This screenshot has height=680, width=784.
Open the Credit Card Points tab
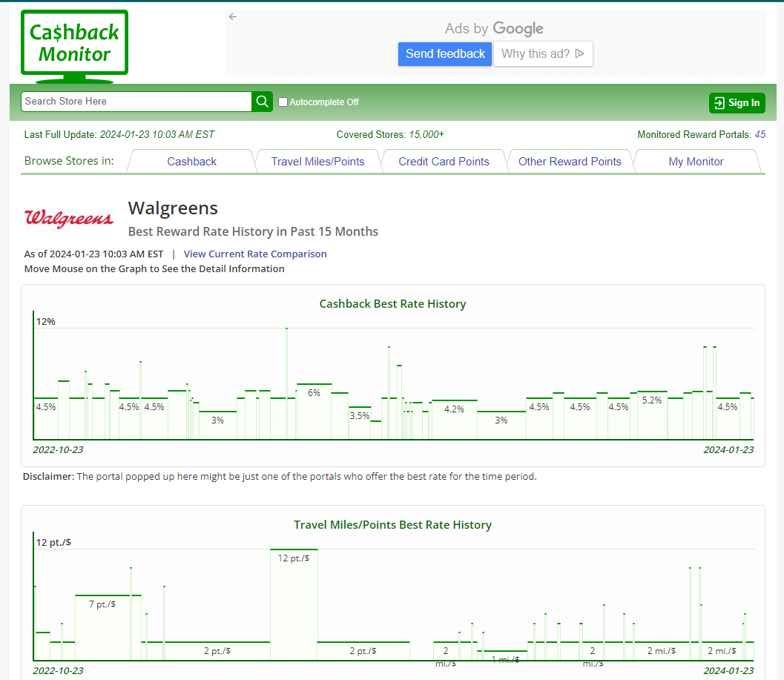tap(444, 162)
